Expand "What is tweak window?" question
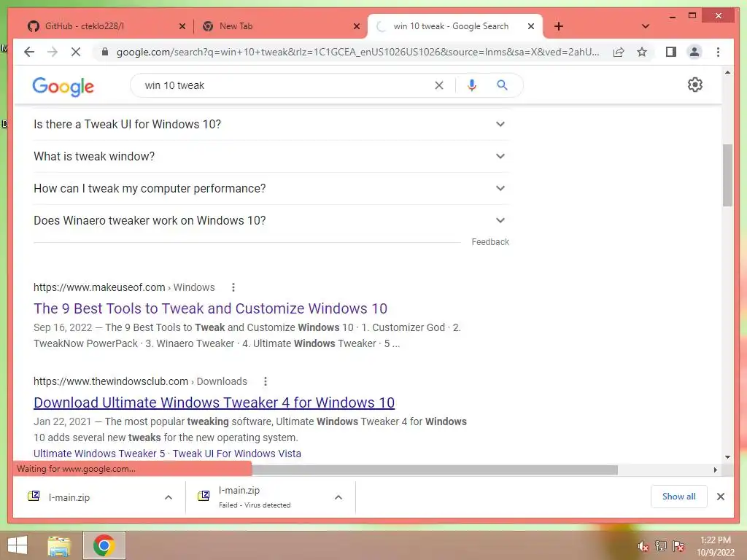 pos(271,156)
